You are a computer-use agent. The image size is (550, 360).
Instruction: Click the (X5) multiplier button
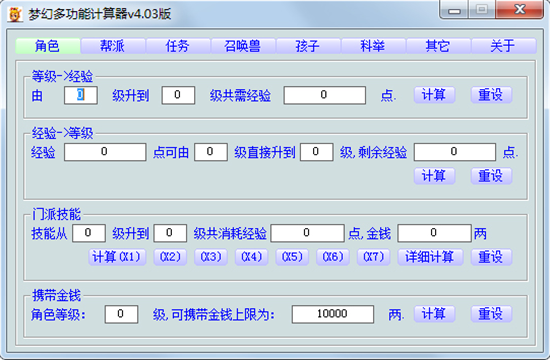(x=292, y=257)
